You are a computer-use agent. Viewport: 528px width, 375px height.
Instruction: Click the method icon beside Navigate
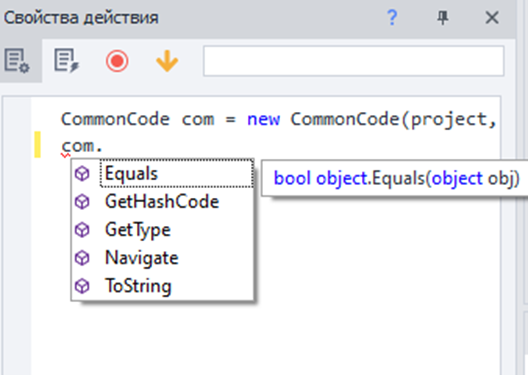tap(82, 258)
